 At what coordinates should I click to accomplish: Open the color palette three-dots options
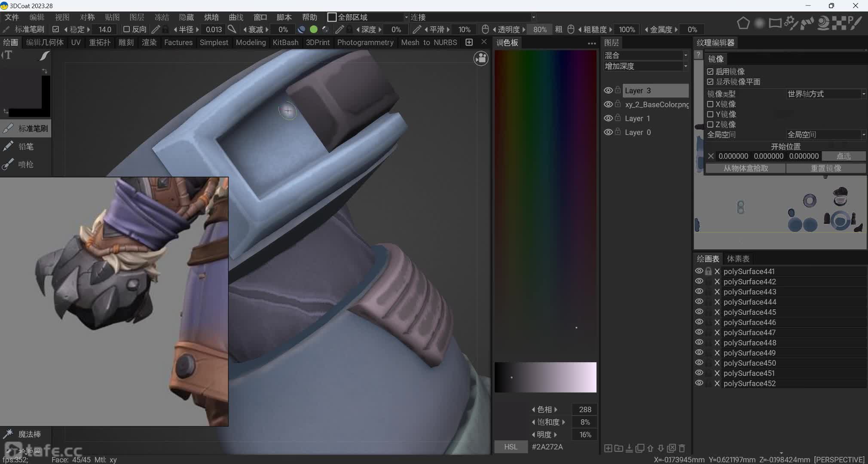(592, 43)
